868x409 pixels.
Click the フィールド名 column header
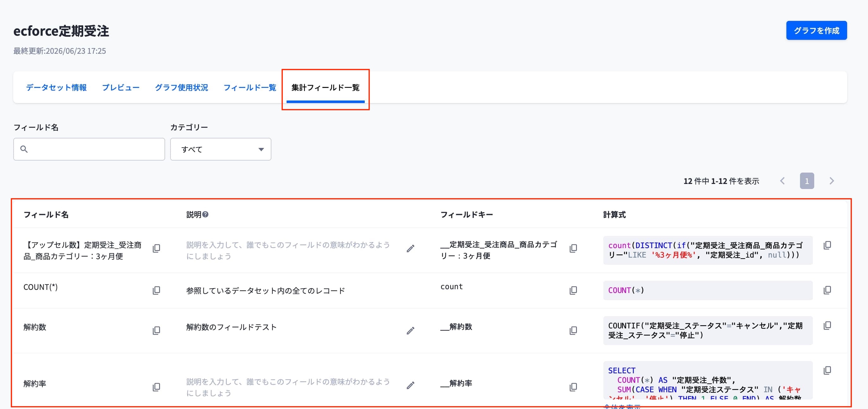(x=46, y=215)
